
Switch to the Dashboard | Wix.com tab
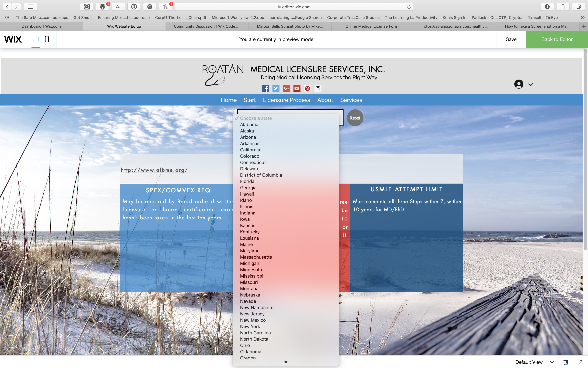(41, 26)
